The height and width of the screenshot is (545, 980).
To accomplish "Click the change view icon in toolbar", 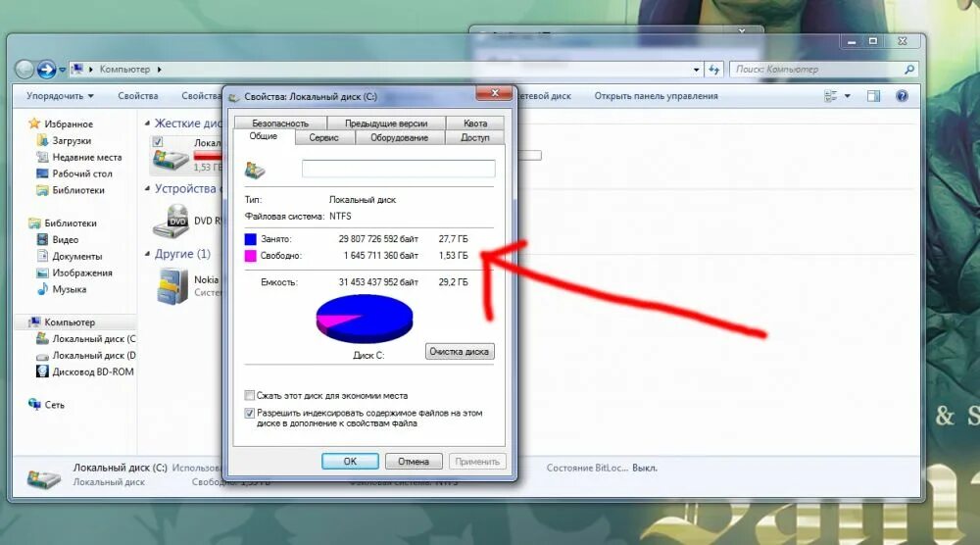I will [x=831, y=96].
